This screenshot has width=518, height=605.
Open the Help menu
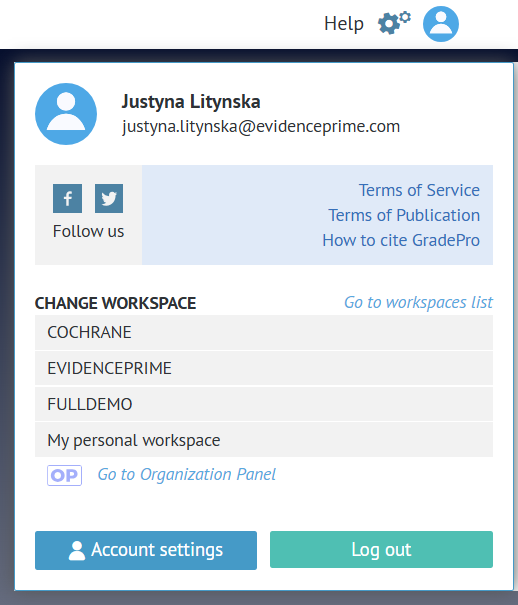tap(344, 24)
